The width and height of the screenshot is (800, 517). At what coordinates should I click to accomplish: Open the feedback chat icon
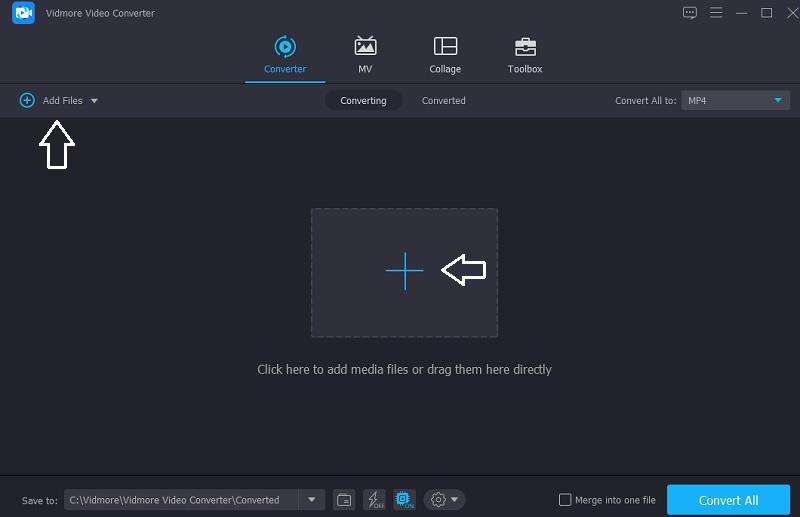tap(690, 13)
